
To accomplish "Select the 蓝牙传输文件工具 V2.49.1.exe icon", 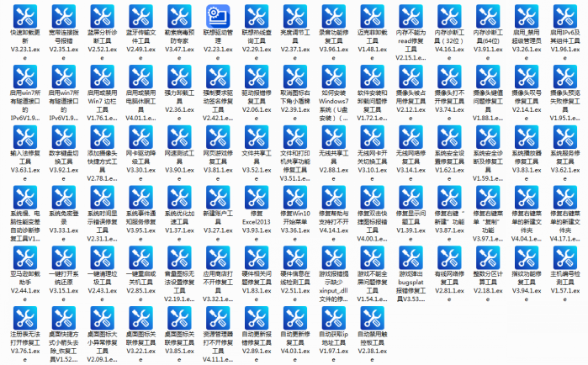I will click(x=140, y=17).
